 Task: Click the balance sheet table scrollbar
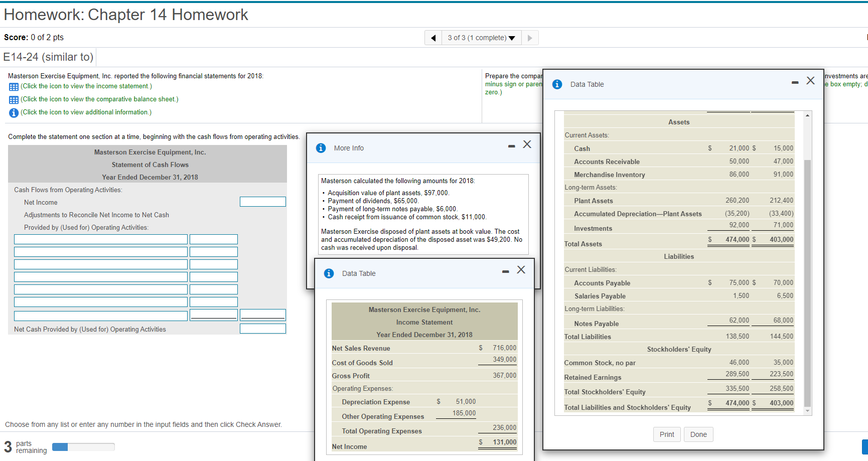click(x=807, y=283)
